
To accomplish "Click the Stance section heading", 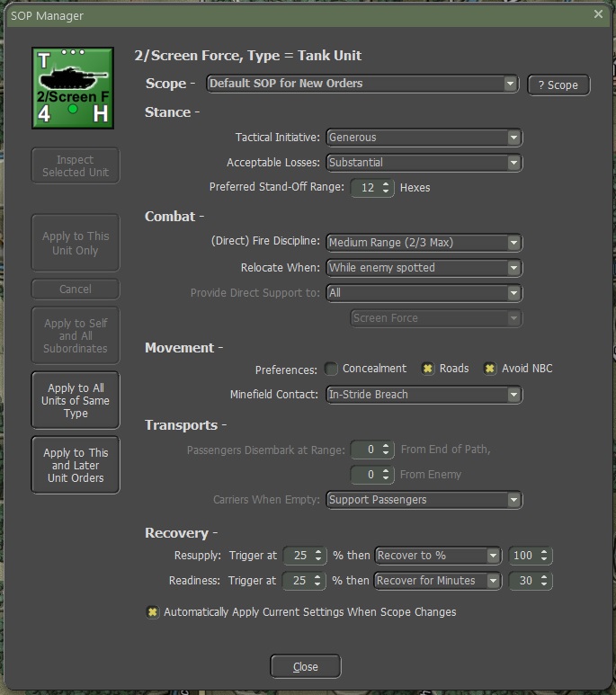I will [172, 112].
